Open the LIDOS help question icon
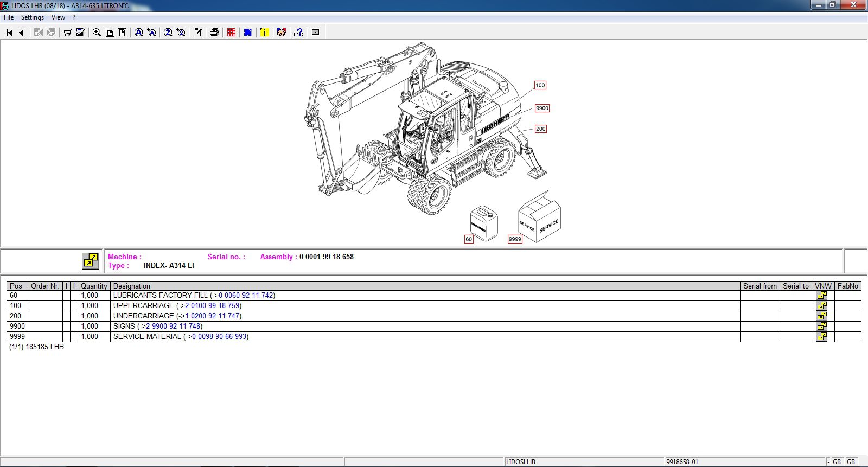868x467 pixels. click(x=298, y=33)
